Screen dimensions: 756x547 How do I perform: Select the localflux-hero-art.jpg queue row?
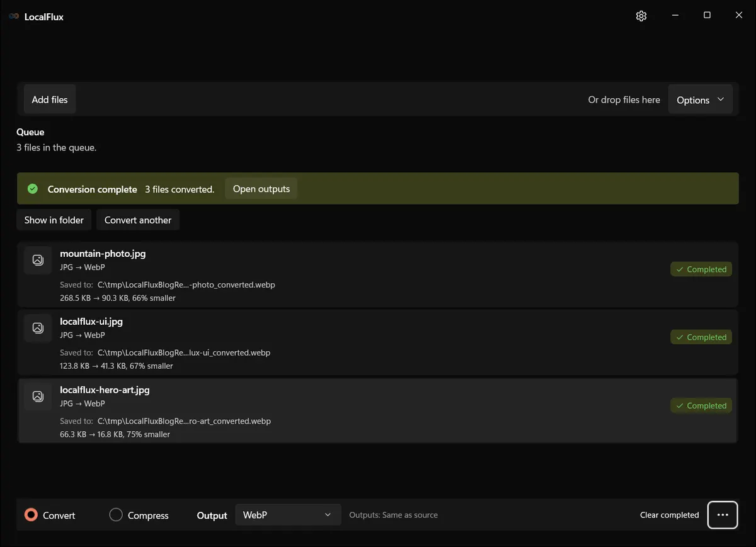click(378, 410)
